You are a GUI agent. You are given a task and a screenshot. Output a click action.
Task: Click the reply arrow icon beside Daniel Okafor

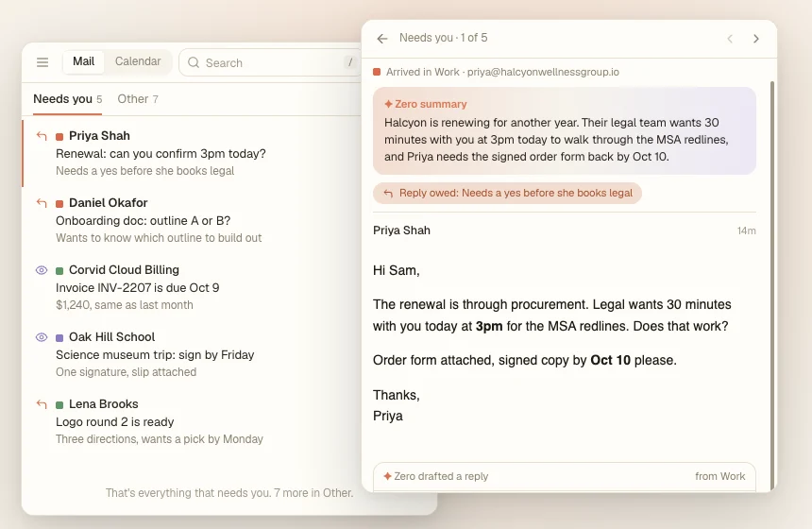pyautogui.click(x=42, y=203)
